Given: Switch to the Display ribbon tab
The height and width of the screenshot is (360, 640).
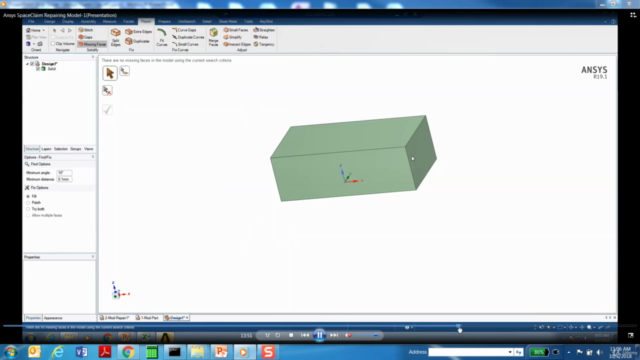Looking at the screenshot, I should click(68, 21).
